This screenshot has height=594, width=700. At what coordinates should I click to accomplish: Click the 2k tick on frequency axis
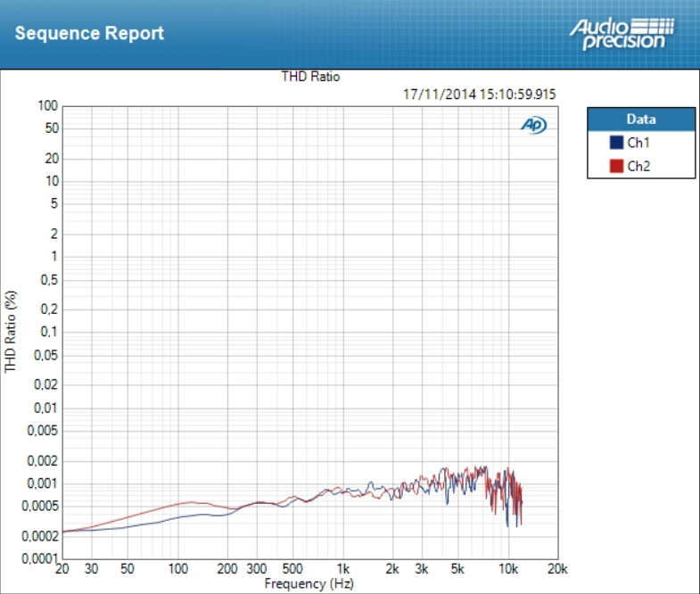click(x=392, y=569)
